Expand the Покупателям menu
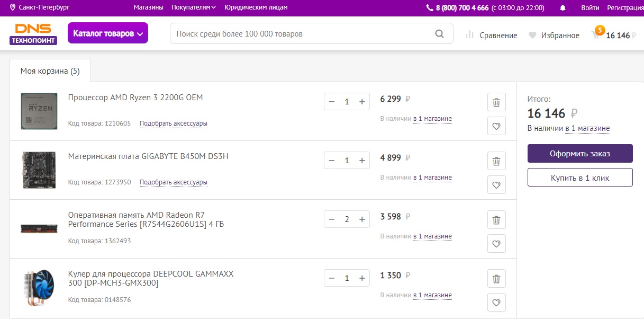The width and height of the screenshot is (644, 319). pyautogui.click(x=194, y=7)
